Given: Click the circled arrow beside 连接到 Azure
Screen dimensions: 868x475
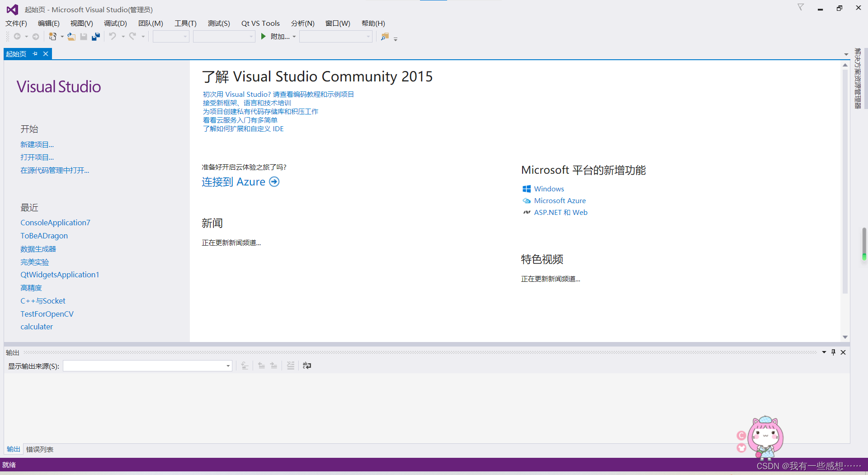Looking at the screenshot, I should (274, 182).
